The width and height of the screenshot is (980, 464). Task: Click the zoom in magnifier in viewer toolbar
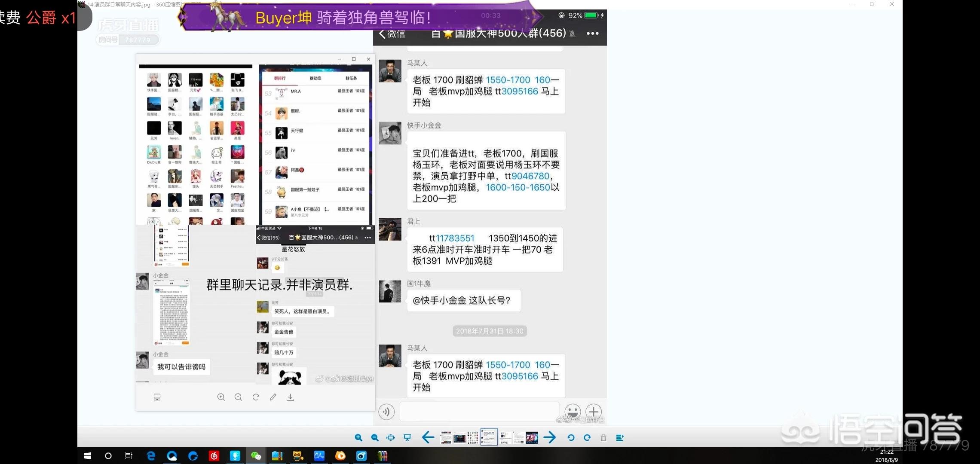358,438
